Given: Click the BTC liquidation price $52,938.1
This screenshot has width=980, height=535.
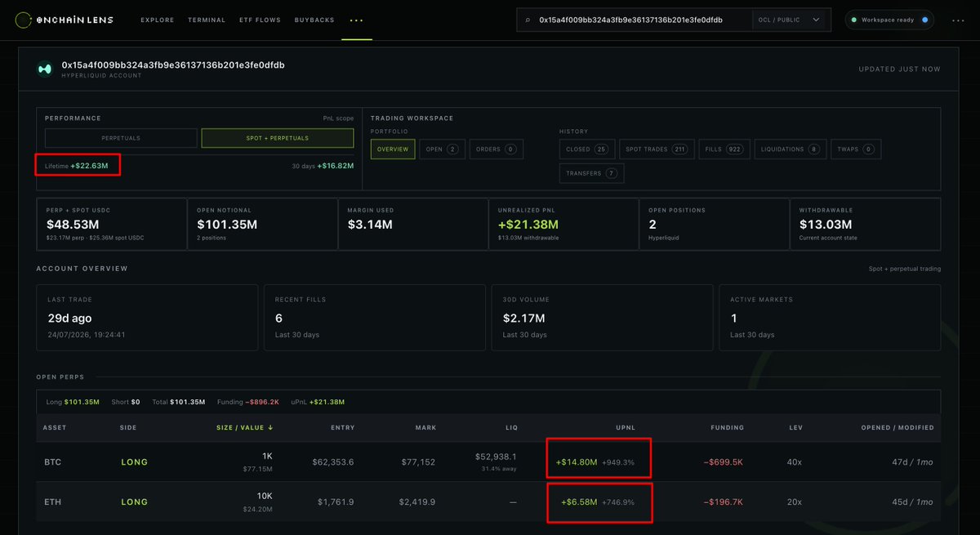Looking at the screenshot, I should (496, 457).
